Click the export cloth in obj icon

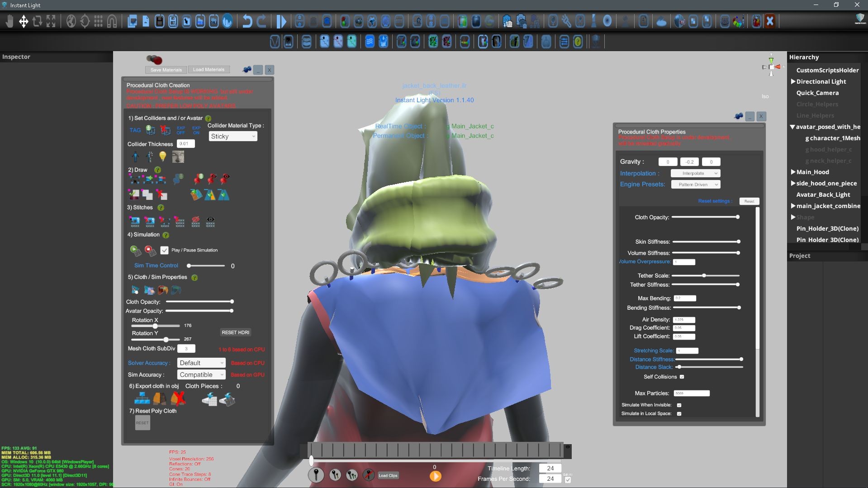click(142, 399)
